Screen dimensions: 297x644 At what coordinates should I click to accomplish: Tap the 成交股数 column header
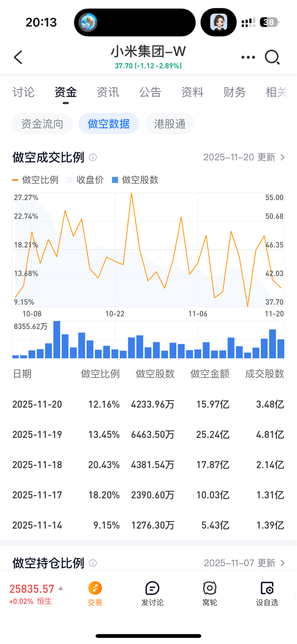265,374
